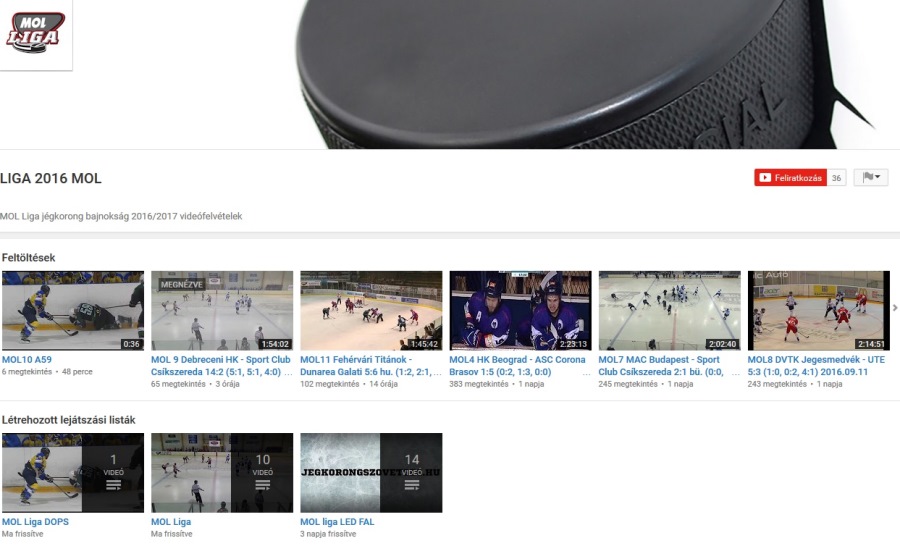Open the MOL liga LED FAL playlist title
Viewport: 900px width, 546px height.
click(x=337, y=522)
